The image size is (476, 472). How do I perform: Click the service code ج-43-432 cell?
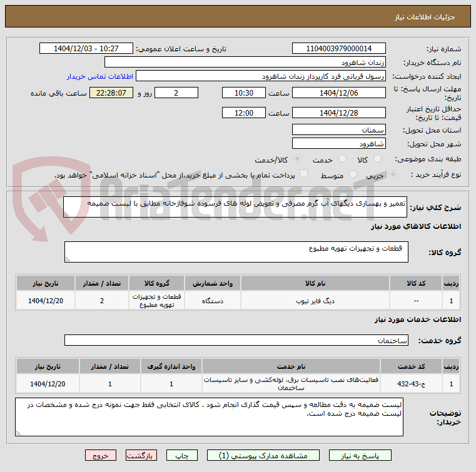click(x=411, y=384)
